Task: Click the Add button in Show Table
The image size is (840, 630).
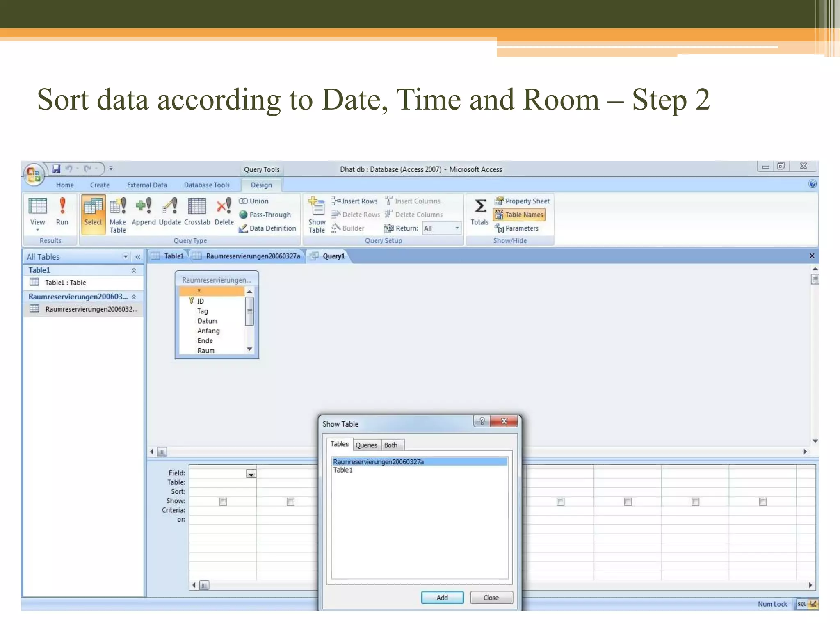Action: (442, 598)
